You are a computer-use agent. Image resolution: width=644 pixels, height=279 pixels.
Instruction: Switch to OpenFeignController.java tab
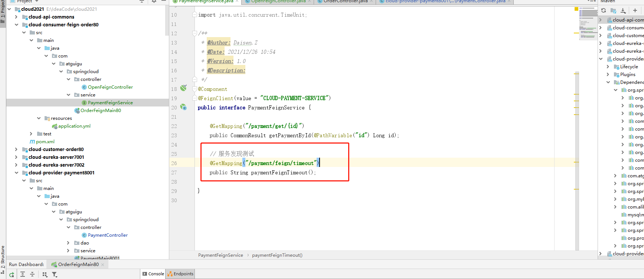pos(278,1)
